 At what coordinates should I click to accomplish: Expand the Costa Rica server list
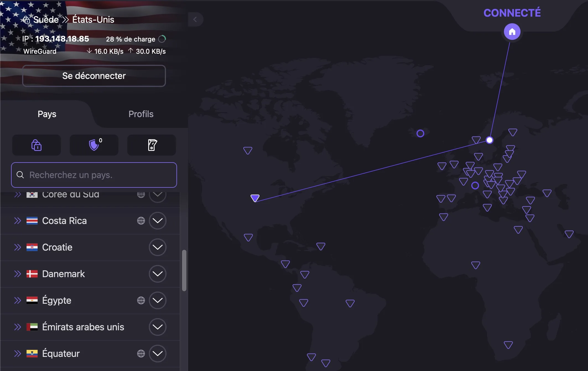click(158, 221)
